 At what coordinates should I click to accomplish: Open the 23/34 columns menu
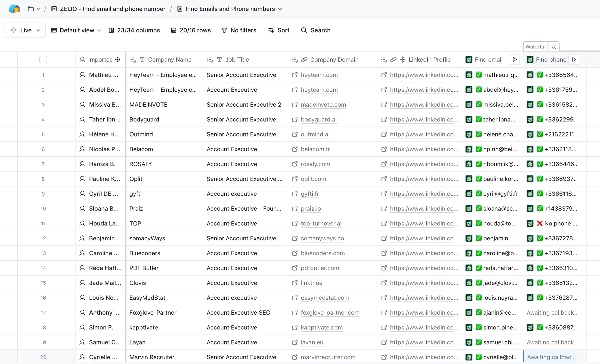pyautogui.click(x=134, y=30)
